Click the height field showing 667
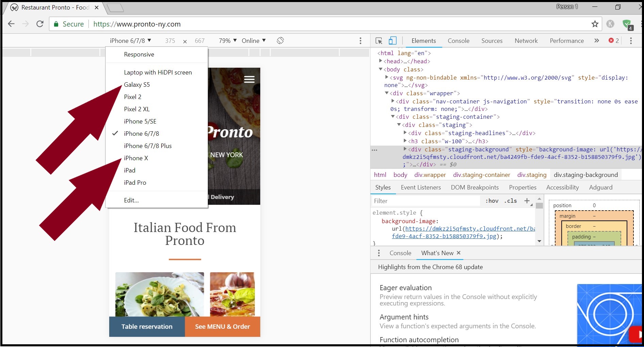 coord(200,41)
